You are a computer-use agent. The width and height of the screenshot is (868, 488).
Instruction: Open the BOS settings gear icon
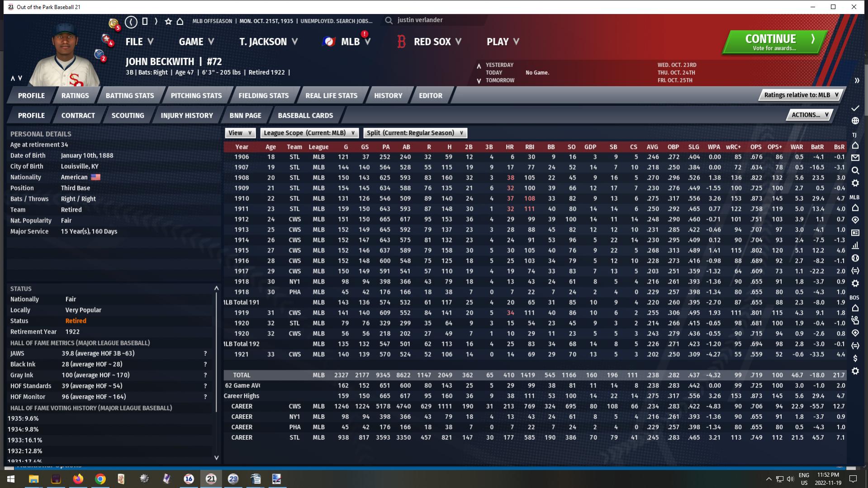855,371
